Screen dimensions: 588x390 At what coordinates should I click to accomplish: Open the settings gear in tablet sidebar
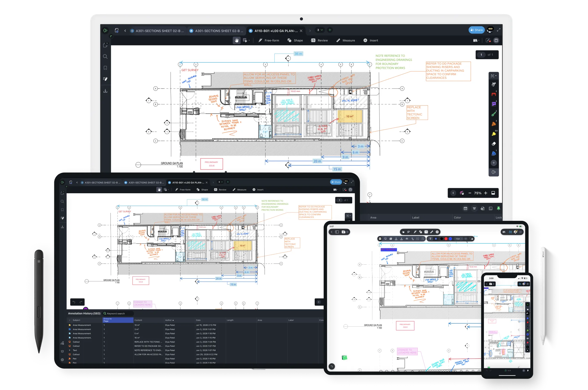tap(62, 360)
